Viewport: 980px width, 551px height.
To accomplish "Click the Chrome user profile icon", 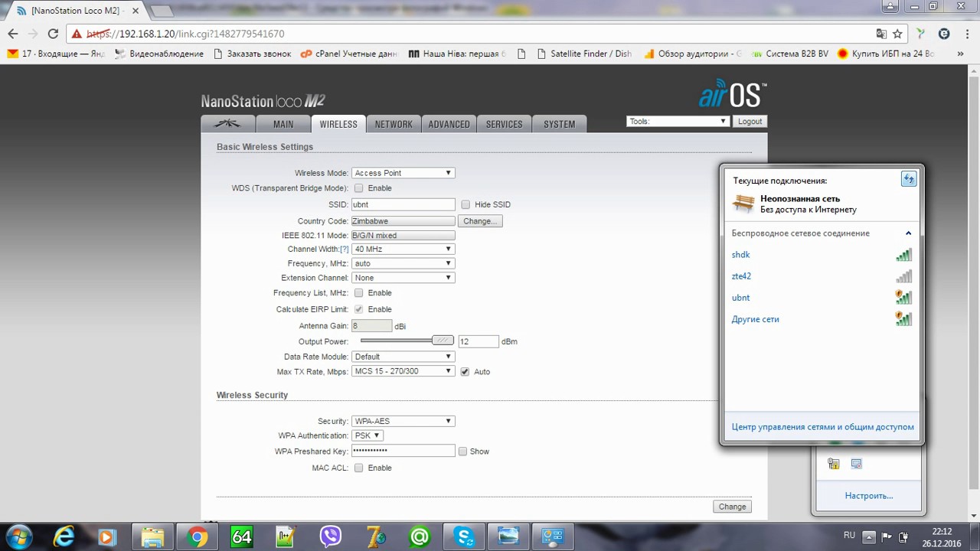I will [x=889, y=6].
